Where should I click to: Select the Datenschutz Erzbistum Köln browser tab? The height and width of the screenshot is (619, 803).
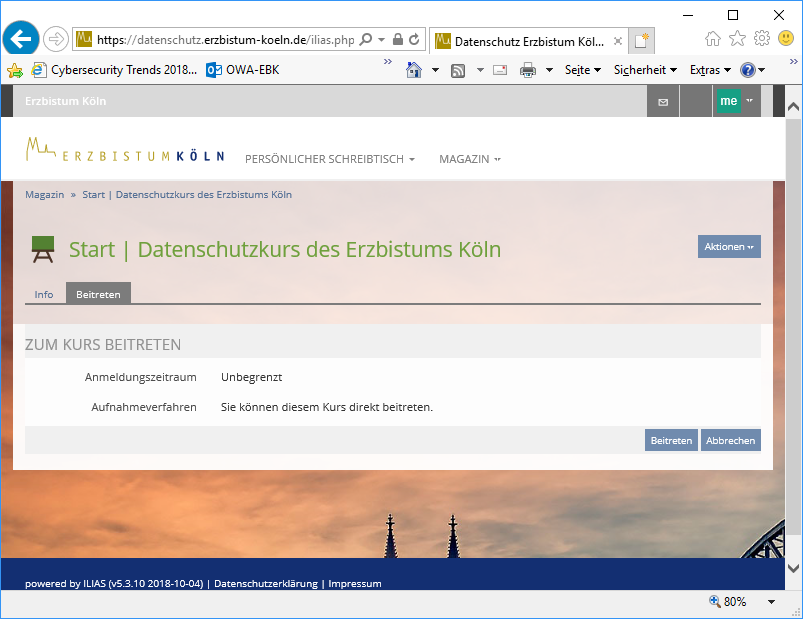tap(528, 41)
